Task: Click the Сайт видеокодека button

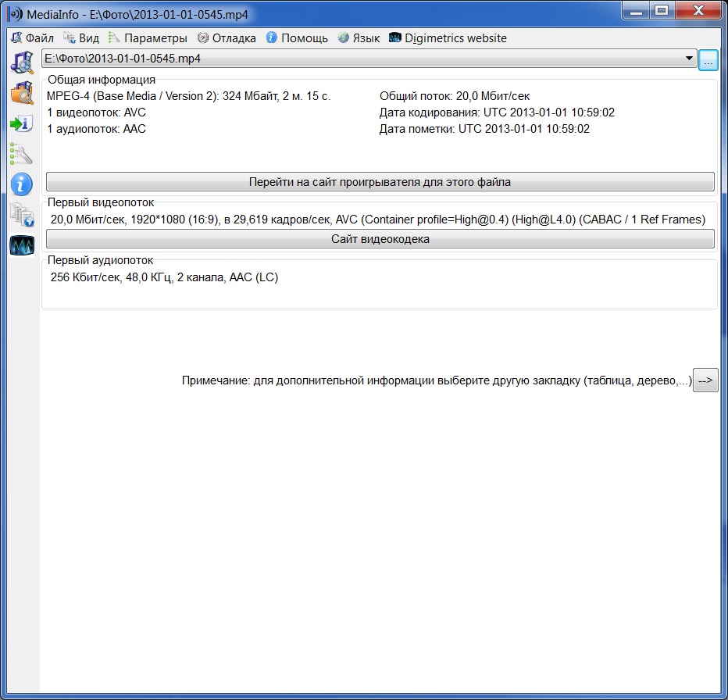Action: (380, 239)
